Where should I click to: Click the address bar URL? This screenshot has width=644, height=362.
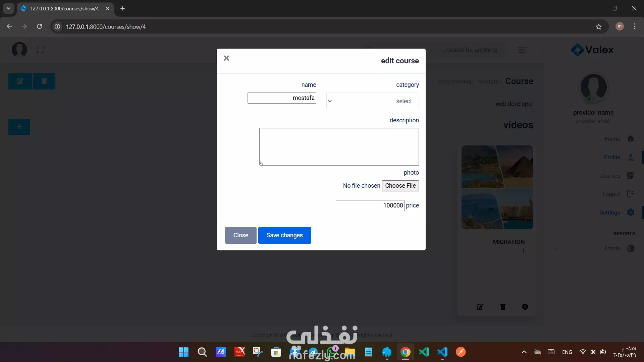[106, 26]
